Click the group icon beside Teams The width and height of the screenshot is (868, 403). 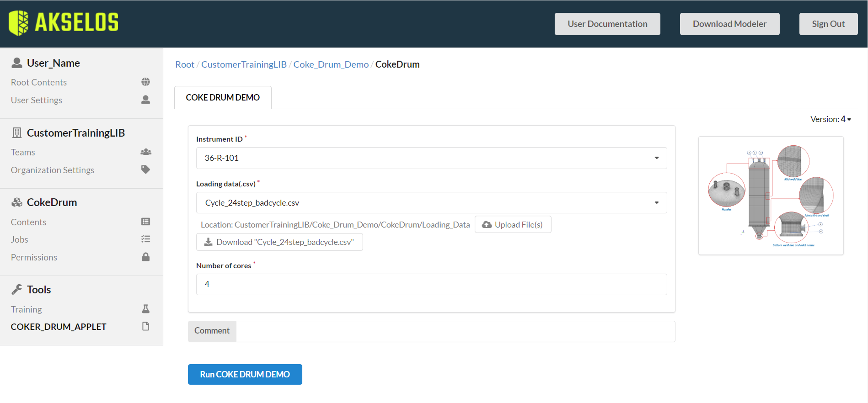pyautogui.click(x=146, y=152)
